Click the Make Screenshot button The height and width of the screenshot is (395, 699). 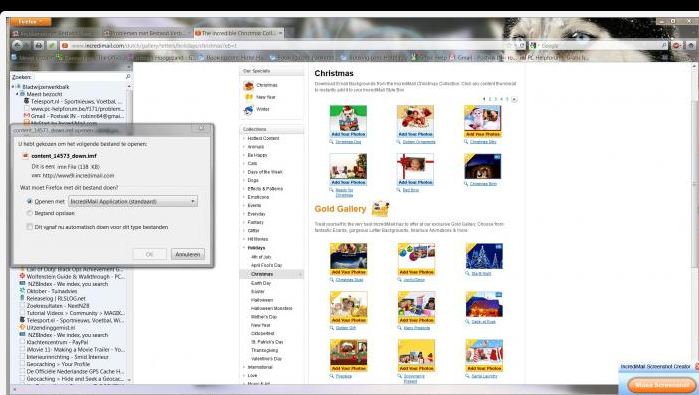661,384
